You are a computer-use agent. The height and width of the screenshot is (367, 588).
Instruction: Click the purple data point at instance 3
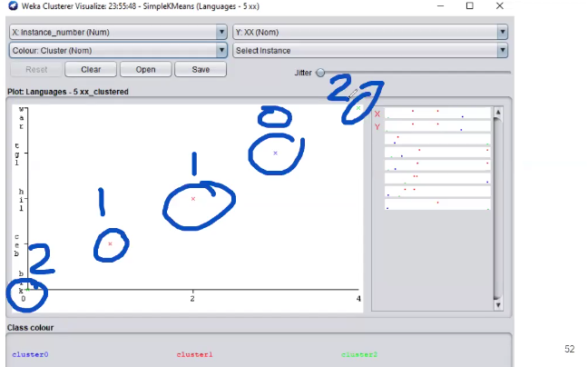(275, 154)
